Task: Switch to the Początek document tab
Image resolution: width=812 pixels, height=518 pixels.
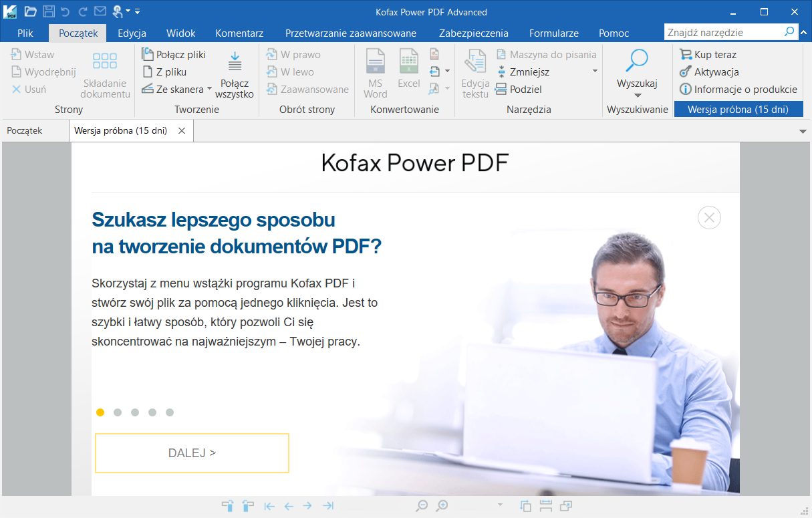Action: [x=25, y=130]
